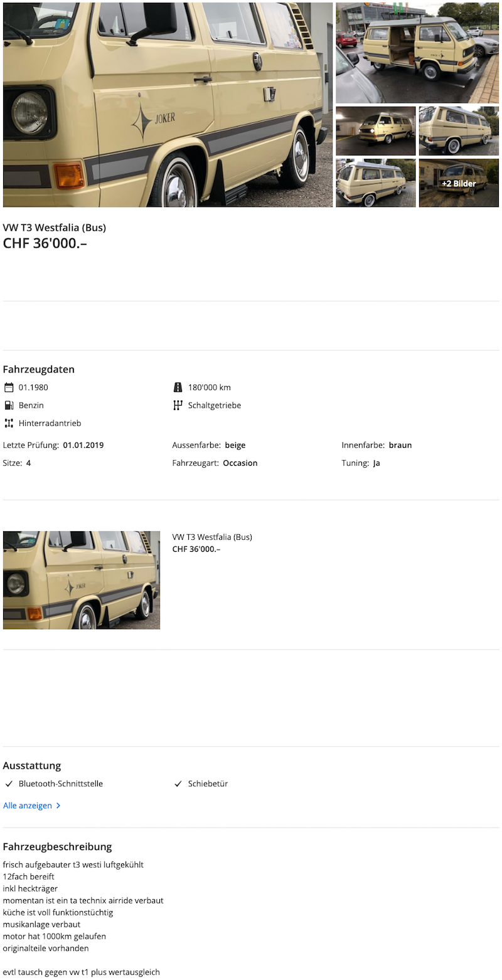
Task: Click the small listing preview image
Action: tap(82, 580)
